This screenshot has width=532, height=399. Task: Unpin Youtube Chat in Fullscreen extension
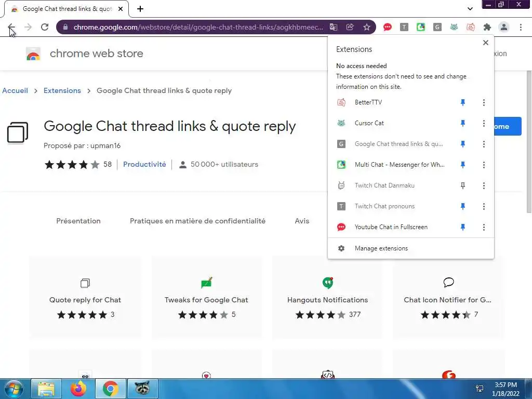click(x=463, y=228)
